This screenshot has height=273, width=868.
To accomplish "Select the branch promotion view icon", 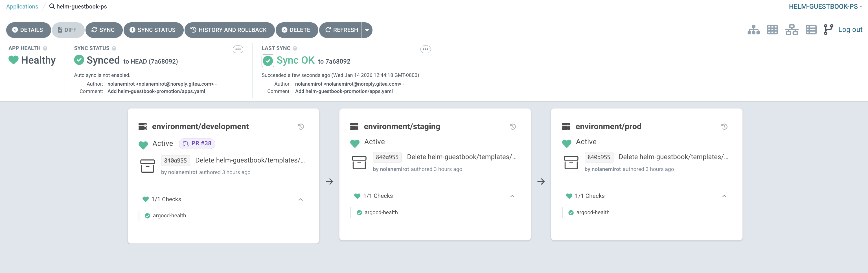I will point(828,30).
